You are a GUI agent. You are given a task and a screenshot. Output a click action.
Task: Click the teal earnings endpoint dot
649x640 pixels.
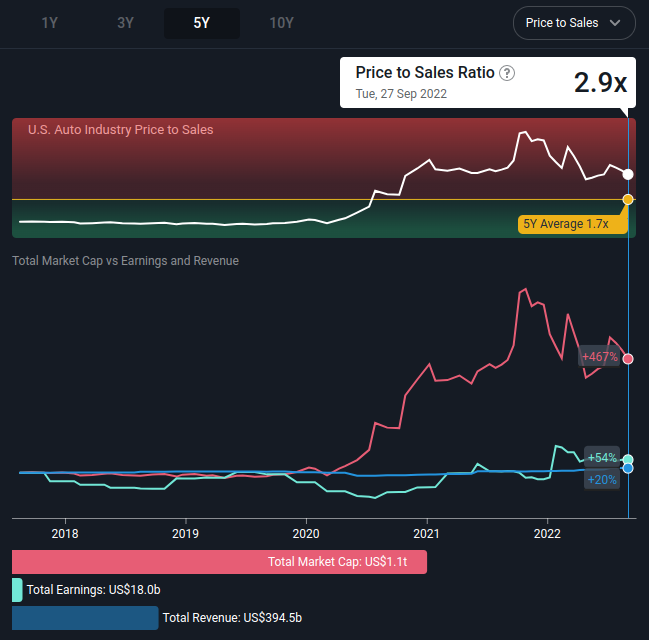628,459
